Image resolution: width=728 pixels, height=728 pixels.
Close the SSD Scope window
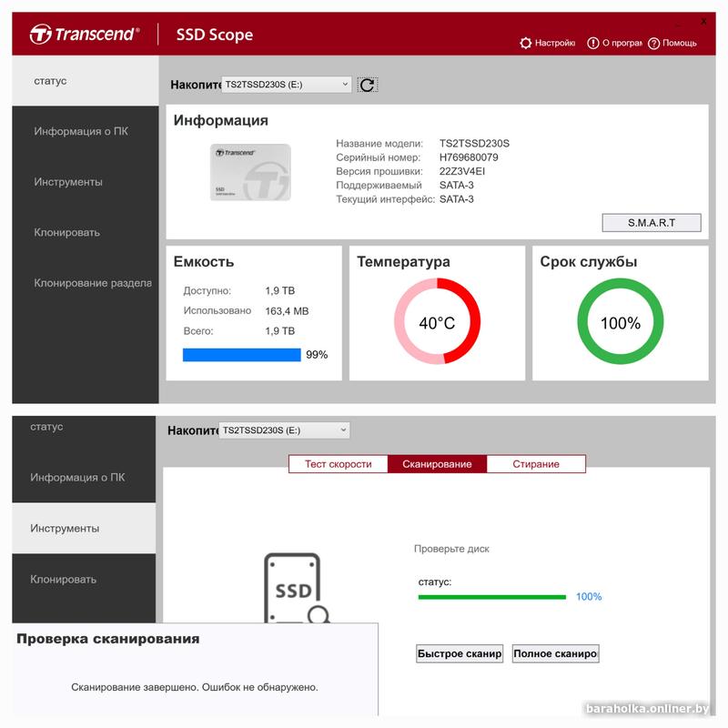703,22
